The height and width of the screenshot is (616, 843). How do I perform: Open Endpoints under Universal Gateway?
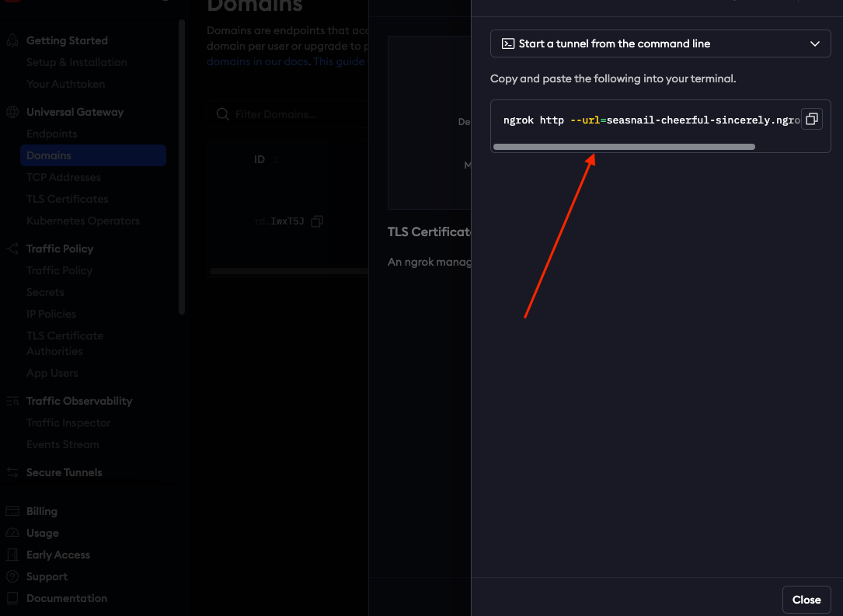pyautogui.click(x=51, y=134)
